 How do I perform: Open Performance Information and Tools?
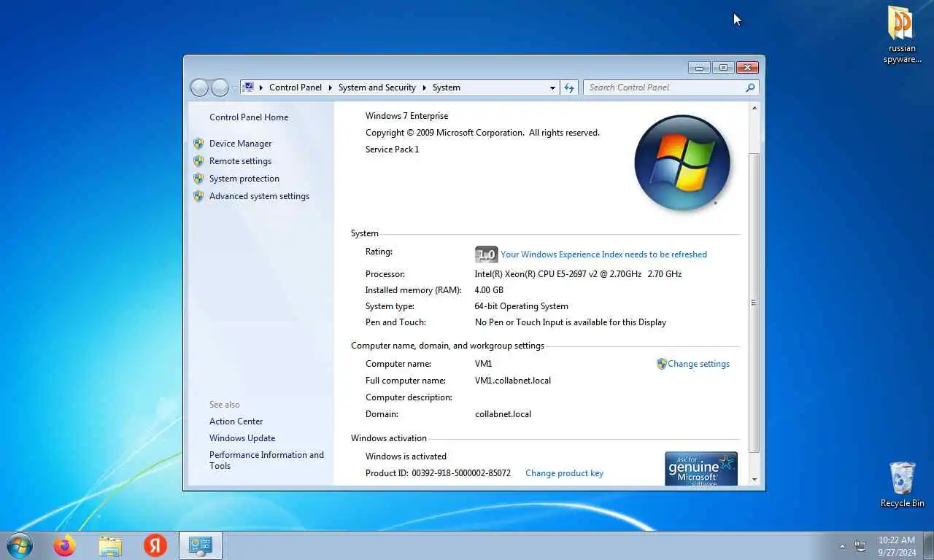[266, 460]
